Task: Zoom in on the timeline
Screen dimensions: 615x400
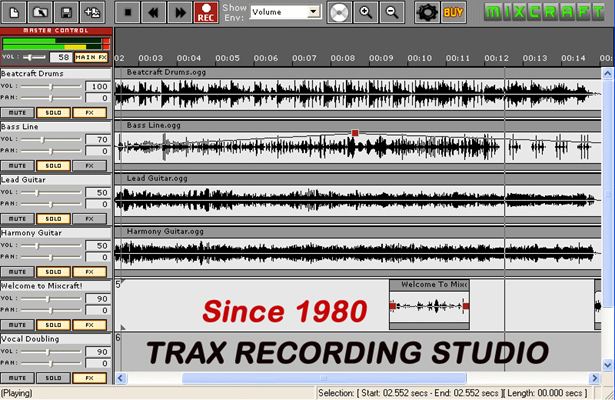Action: [366, 12]
